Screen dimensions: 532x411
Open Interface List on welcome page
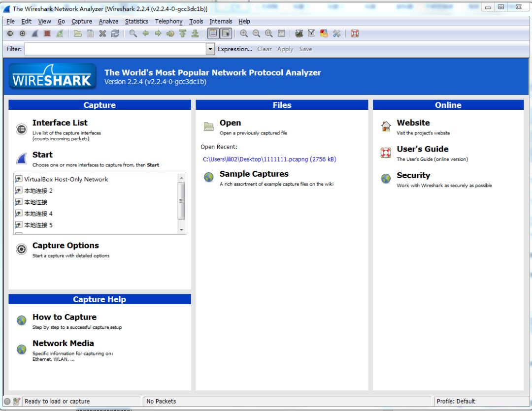click(60, 123)
